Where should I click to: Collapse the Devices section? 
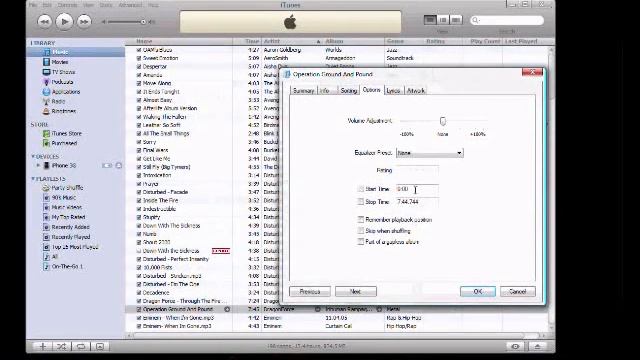33,156
